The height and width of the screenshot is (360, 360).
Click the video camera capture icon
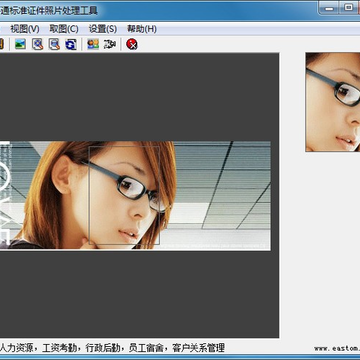[x=110, y=44]
